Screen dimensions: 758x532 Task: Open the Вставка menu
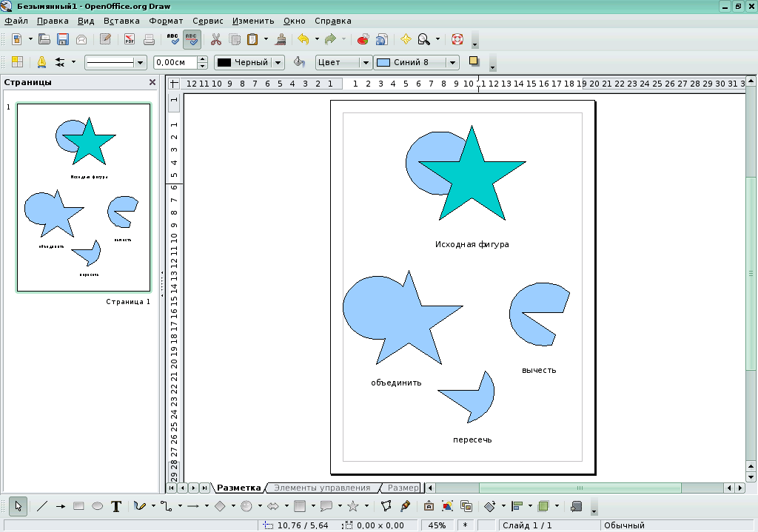point(121,21)
